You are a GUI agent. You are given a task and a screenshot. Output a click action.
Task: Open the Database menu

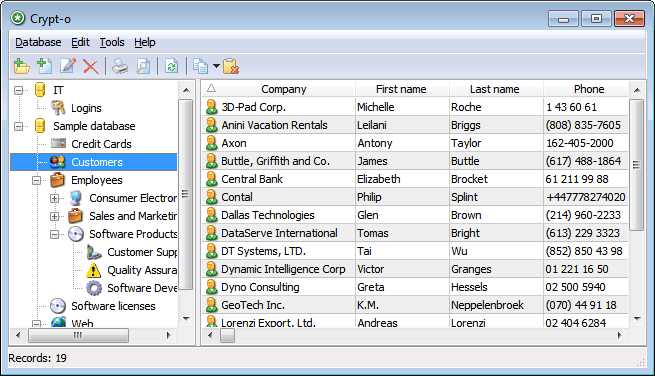(38, 42)
